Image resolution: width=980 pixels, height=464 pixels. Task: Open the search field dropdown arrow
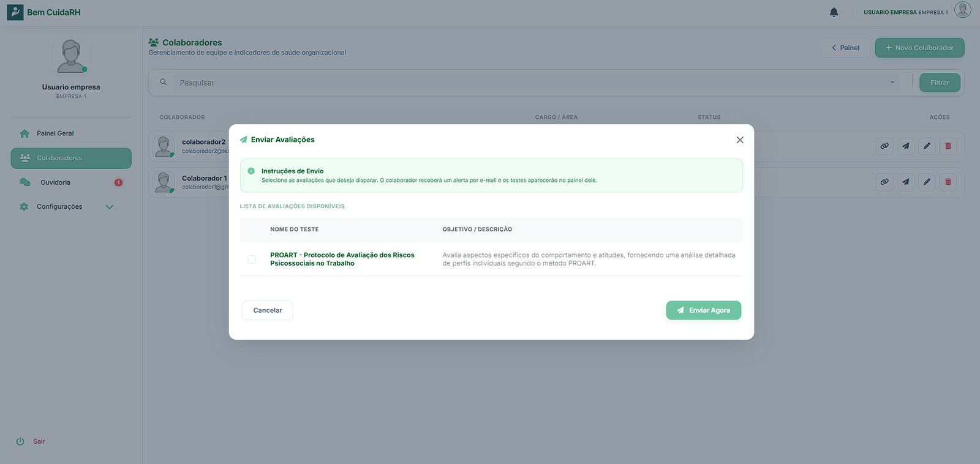(x=892, y=83)
